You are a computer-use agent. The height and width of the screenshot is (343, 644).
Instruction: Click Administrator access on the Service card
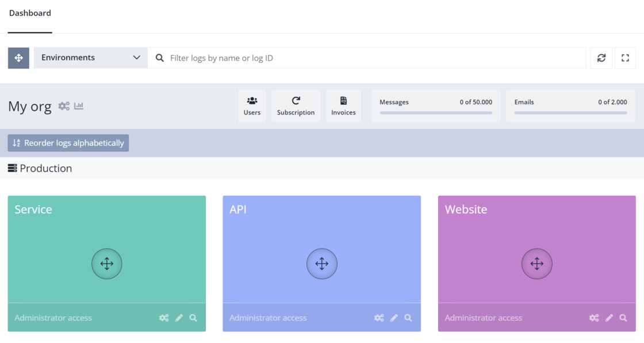coord(53,318)
